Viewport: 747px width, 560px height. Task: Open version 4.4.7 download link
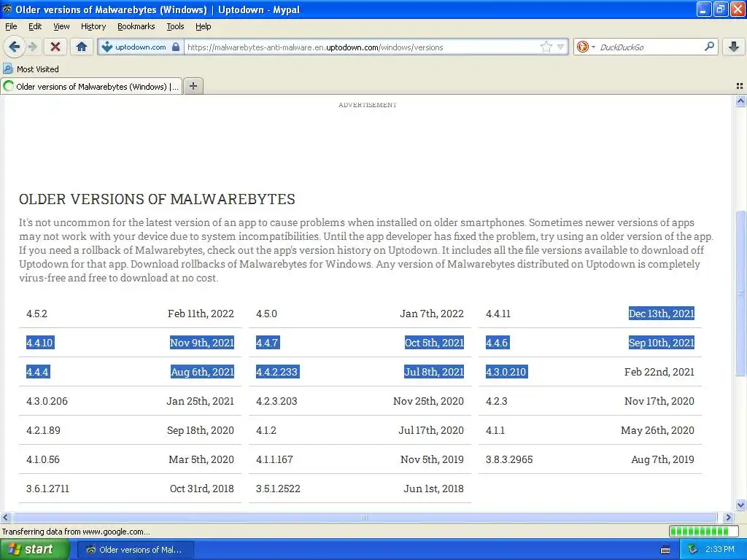click(x=268, y=343)
